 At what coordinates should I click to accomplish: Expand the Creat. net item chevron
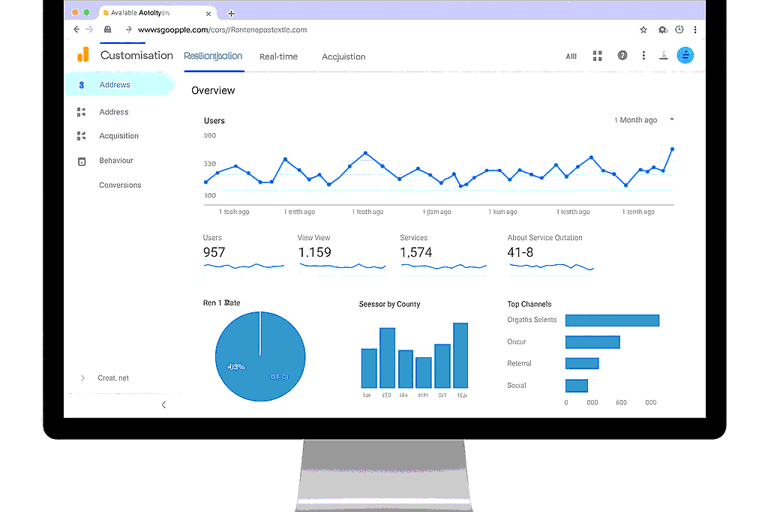82,378
